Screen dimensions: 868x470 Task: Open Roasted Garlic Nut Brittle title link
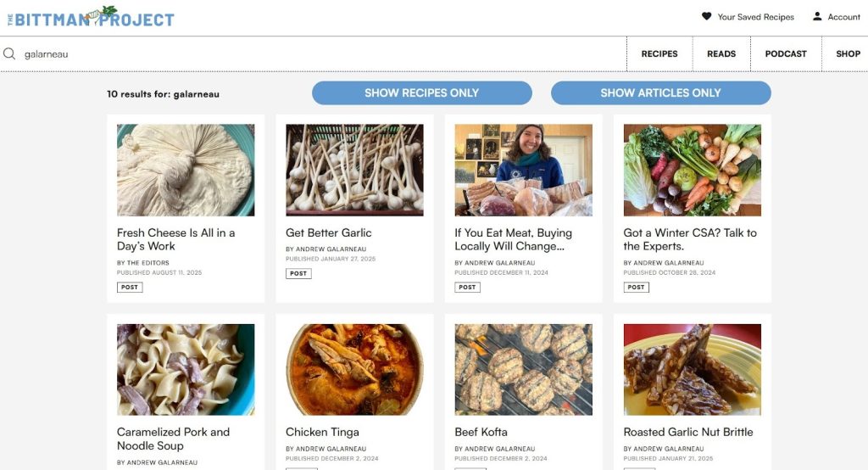pyautogui.click(x=688, y=432)
